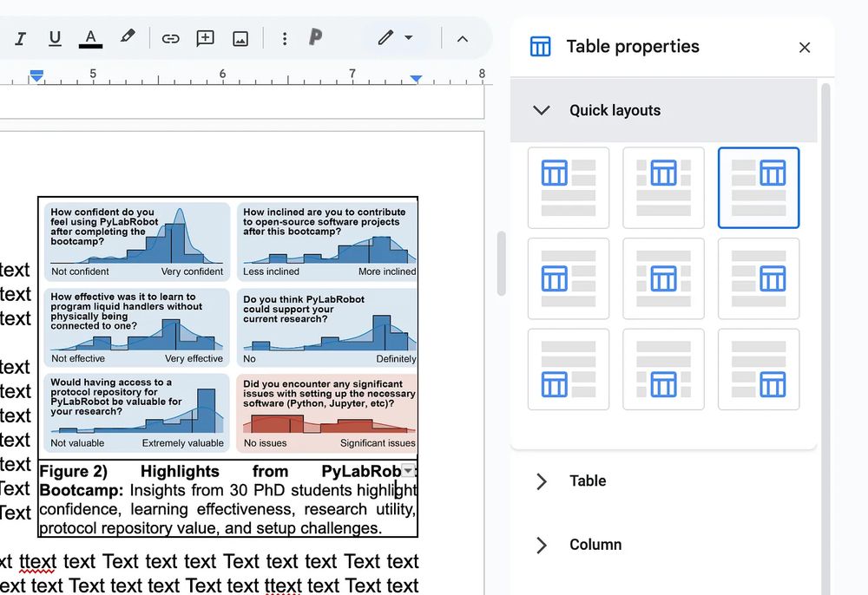Click the insert link icon
Screen dimensions: 868x595
pyautogui.click(x=170, y=39)
